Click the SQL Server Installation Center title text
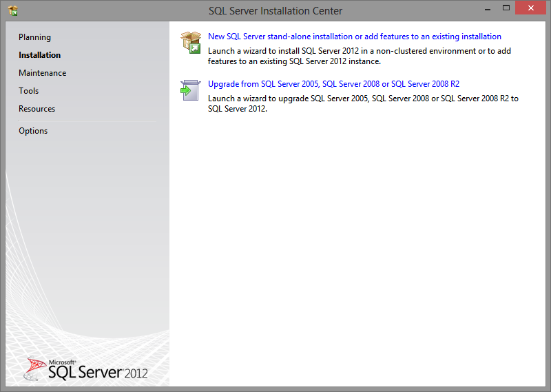Image resolution: width=551 pixels, height=392 pixels. point(275,10)
